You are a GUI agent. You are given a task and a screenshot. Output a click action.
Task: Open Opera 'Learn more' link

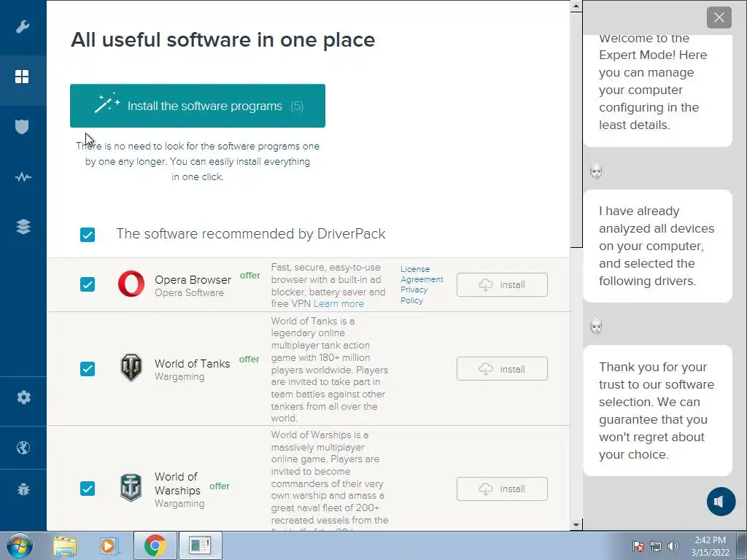point(338,304)
